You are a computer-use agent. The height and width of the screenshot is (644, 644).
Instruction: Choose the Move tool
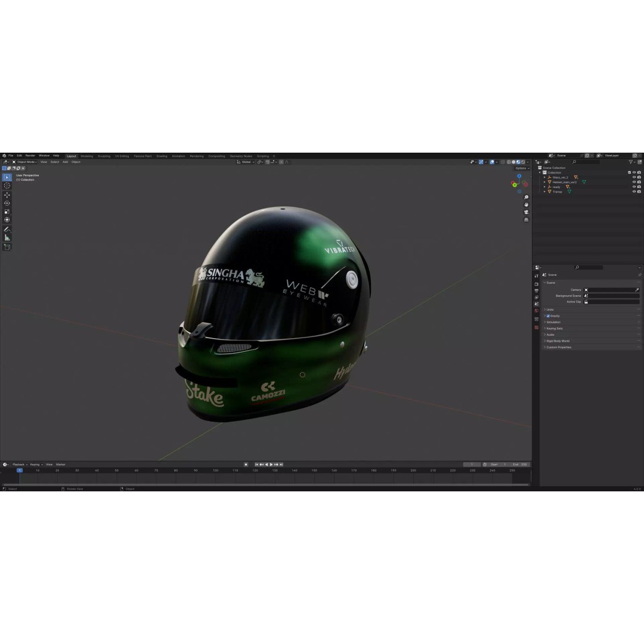[7, 195]
